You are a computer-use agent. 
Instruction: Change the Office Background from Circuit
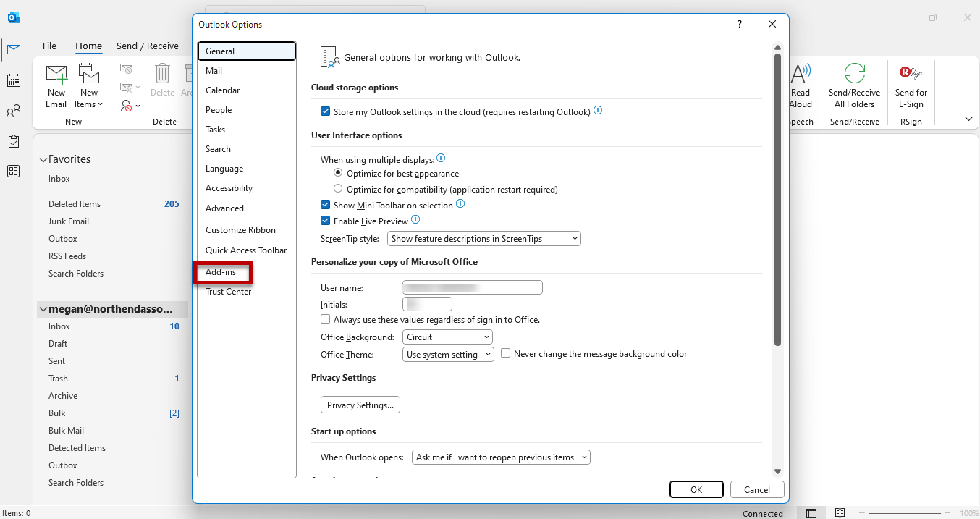click(447, 337)
